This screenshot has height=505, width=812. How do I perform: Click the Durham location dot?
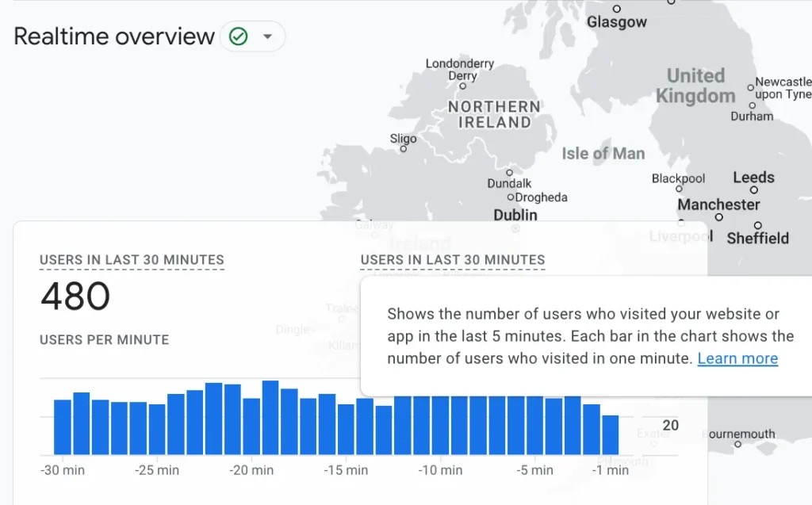(x=751, y=105)
